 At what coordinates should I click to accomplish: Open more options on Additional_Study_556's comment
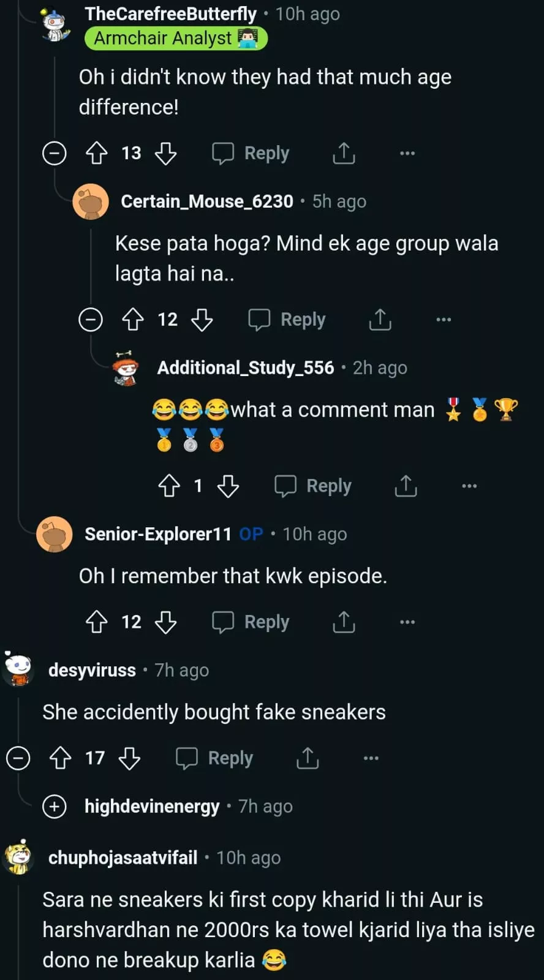pos(469,486)
